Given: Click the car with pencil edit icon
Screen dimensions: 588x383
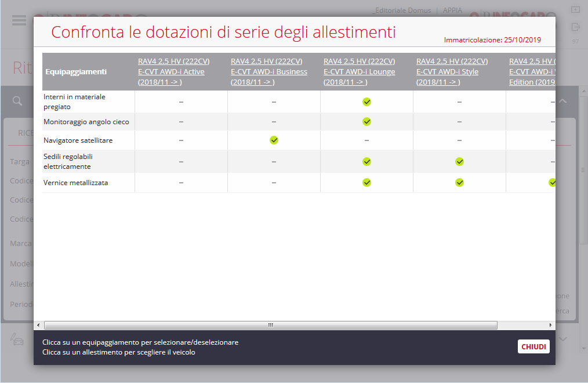Looking at the screenshot, I should [17, 339].
